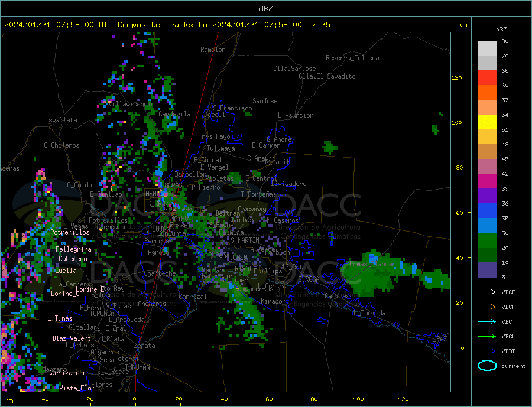Click the 'Ugarteche' map label
The image size is (532, 407).
(160, 273)
